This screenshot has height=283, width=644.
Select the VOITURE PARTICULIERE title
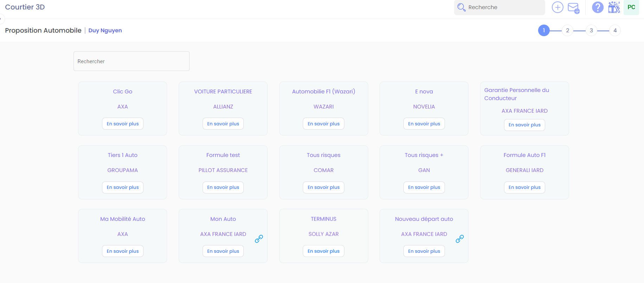[223, 92]
